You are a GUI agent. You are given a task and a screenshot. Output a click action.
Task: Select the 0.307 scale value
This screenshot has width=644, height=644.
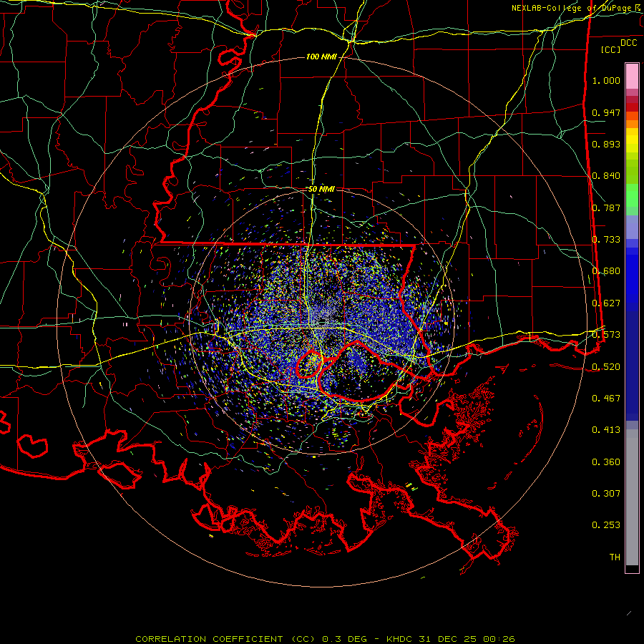[x=606, y=494]
